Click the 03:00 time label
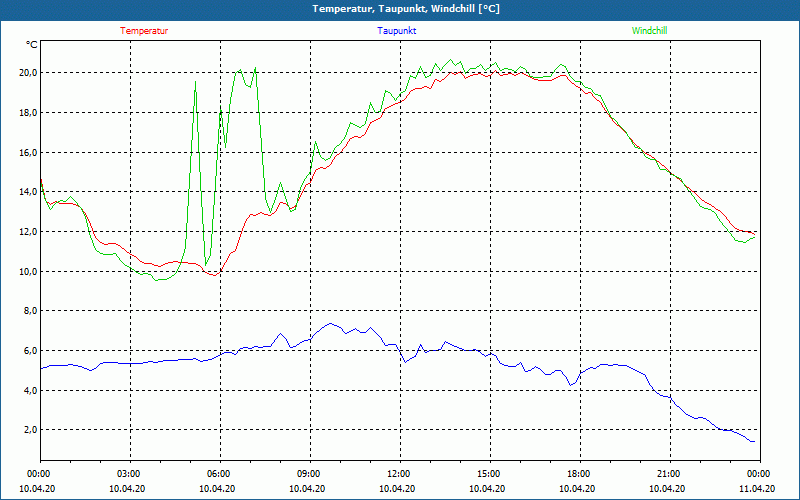Screen dimensions: 800x500 pyautogui.click(x=128, y=473)
